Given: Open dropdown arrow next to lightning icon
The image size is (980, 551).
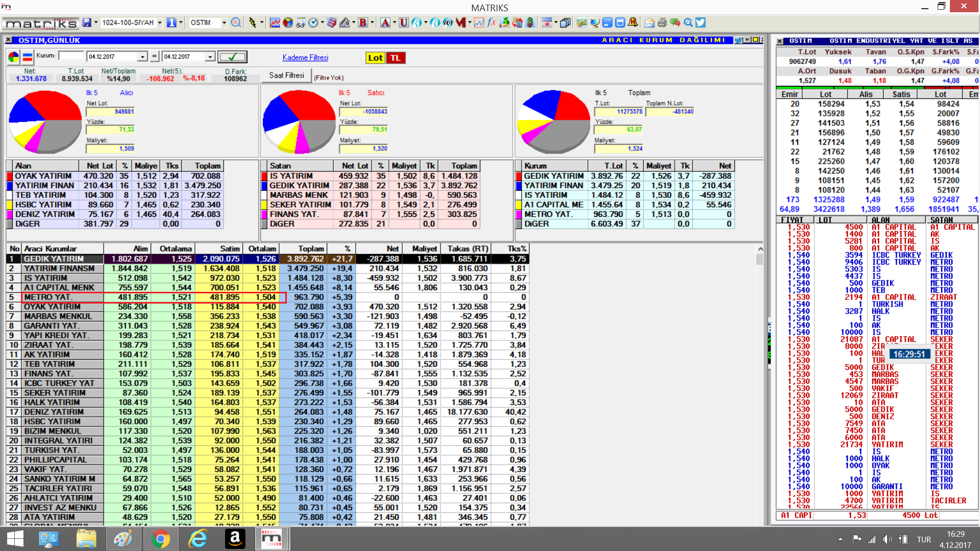Looking at the screenshot, I should [x=262, y=22].
